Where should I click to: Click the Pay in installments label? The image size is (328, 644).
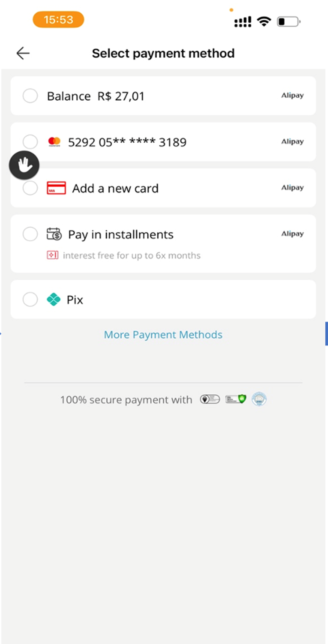[121, 234]
